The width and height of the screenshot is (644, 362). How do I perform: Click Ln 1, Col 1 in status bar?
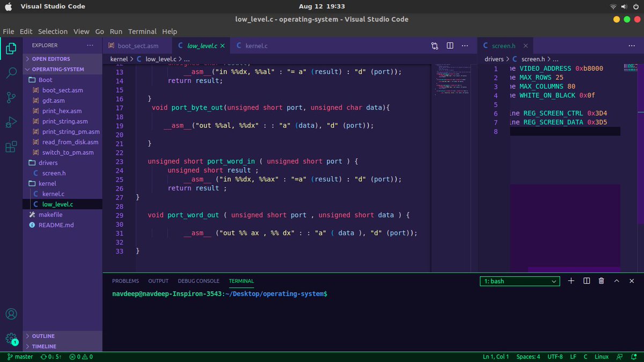click(495, 357)
